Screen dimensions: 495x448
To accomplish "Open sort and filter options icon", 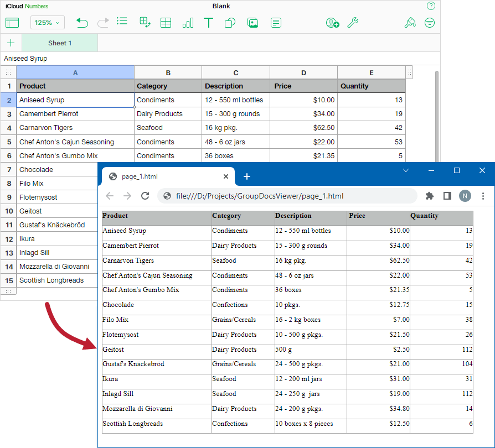I will pyautogui.click(x=430, y=23).
